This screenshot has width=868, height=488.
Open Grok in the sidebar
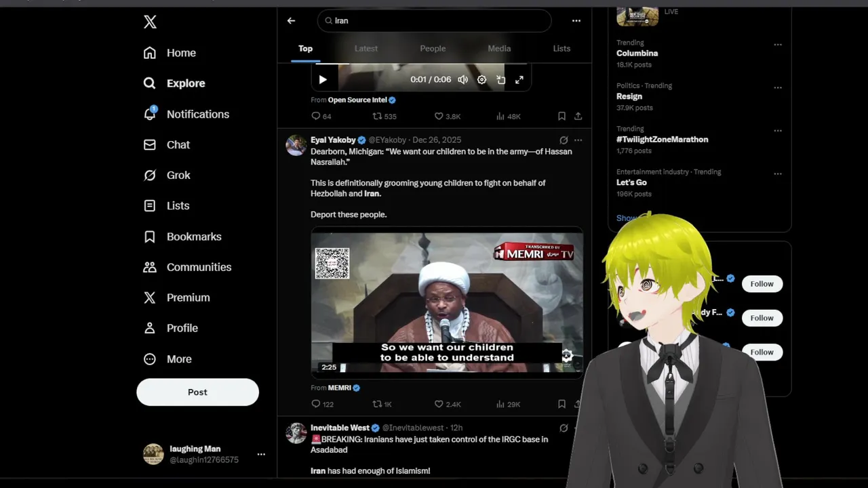[x=167, y=175]
